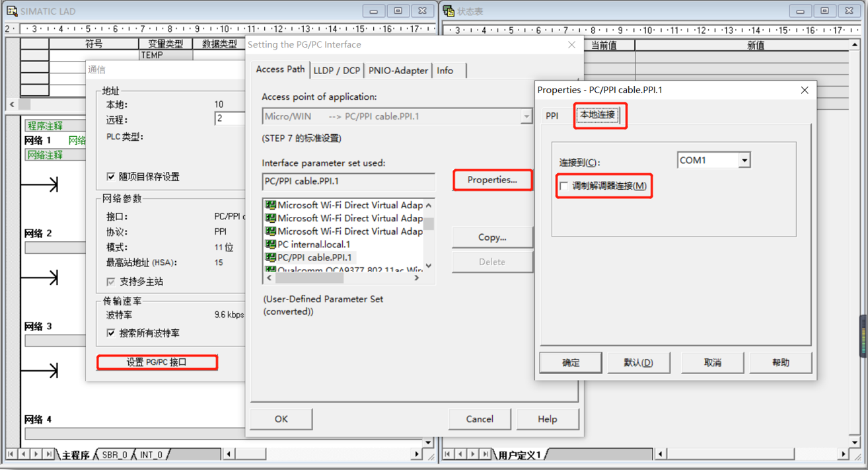
Task: Click the Properties... button
Action: [x=492, y=180]
